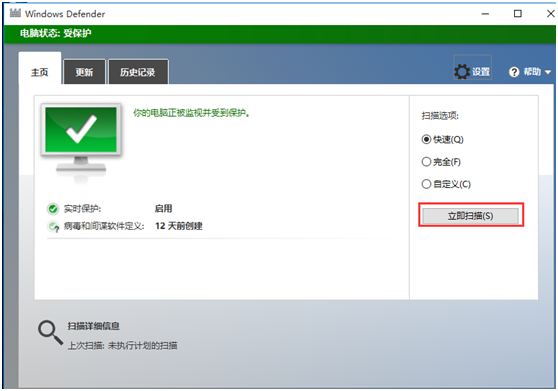This screenshot has width=558, height=391.
Task: Open the 更新 tab
Action: coord(84,72)
